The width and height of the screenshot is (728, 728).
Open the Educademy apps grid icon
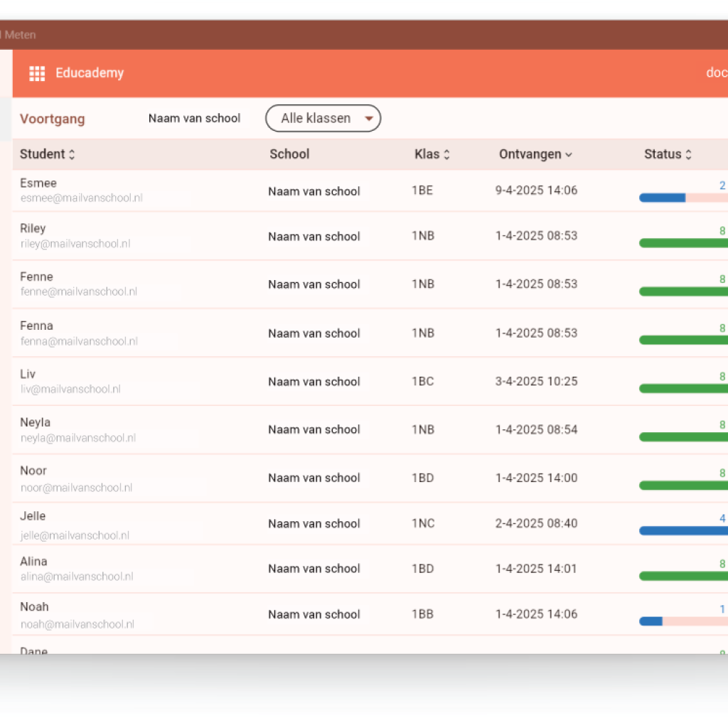37,73
